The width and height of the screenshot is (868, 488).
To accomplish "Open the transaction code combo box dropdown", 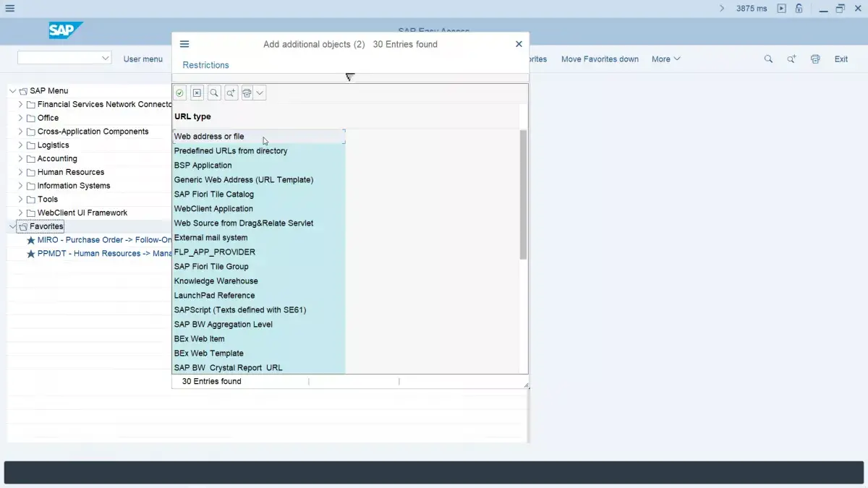I will [x=106, y=57].
